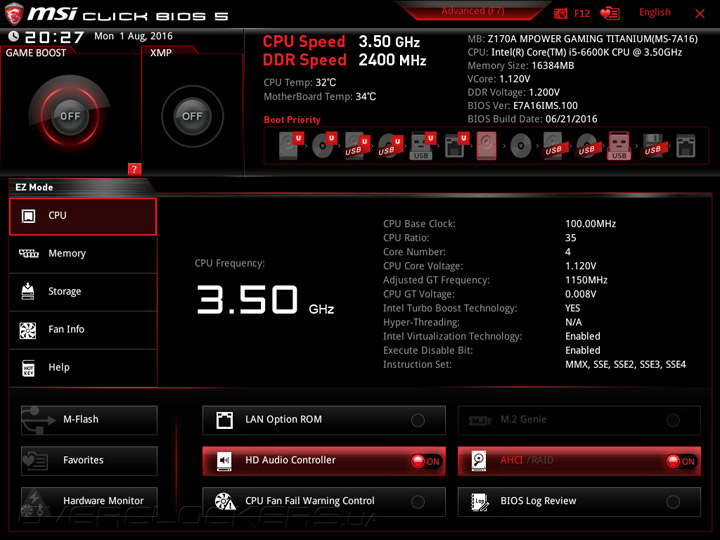Click the Intel Turbo Boost Technology YES value
Image resolution: width=720 pixels, height=540 pixels.
click(573, 308)
